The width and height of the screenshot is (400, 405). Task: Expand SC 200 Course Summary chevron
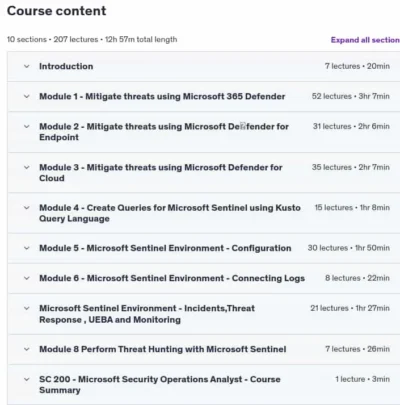click(x=27, y=379)
